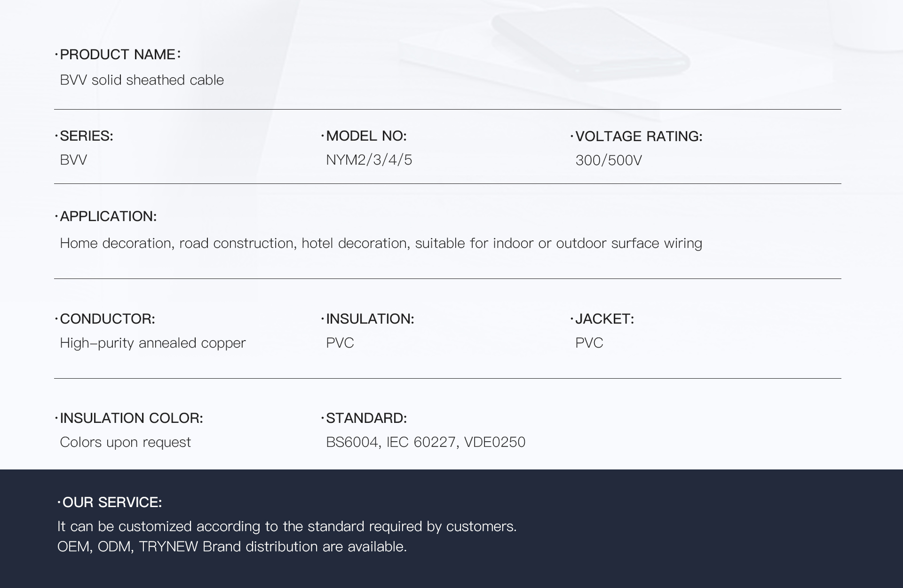Screen dimensions: 903x588
Task: Click the MODEL NO heading
Action: point(364,136)
